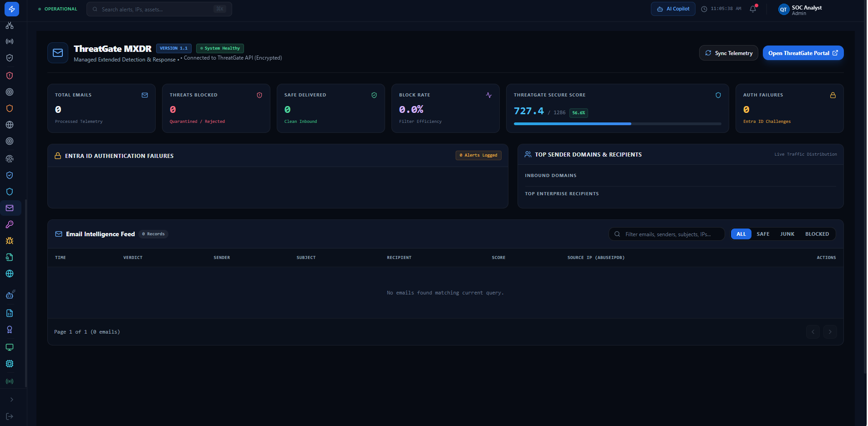Click the "System Healthy" status badge
The height and width of the screenshot is (426, 868).
(x=220, y=48)
